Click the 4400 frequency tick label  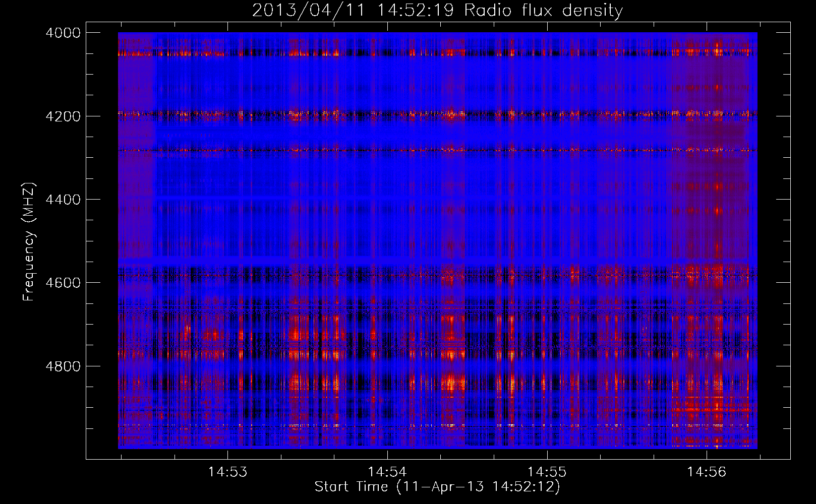tap(63, 200)
